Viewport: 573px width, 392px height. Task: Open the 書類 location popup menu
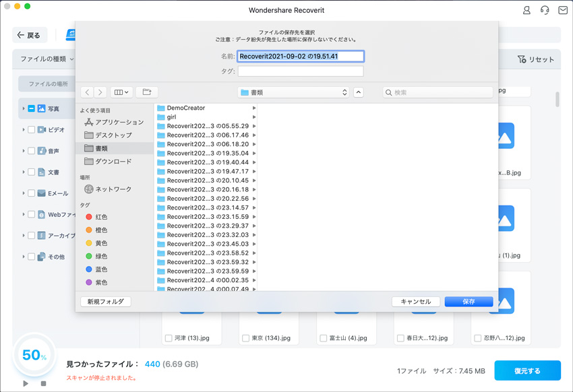(x=293, y=92)
